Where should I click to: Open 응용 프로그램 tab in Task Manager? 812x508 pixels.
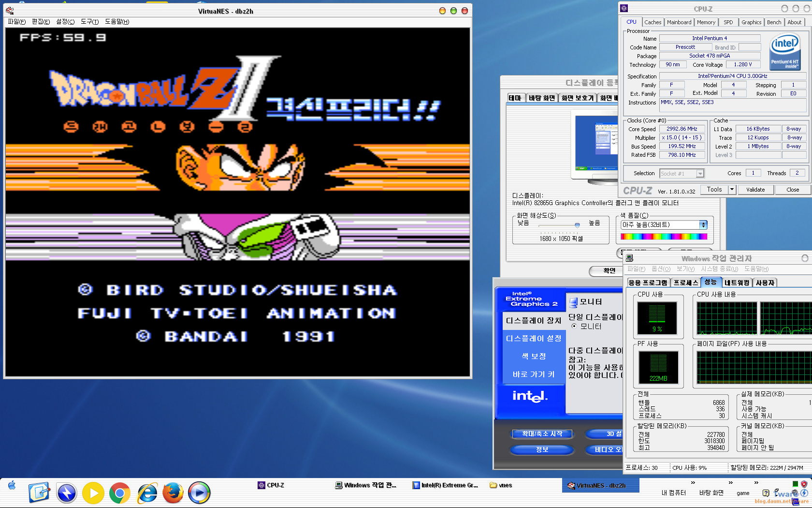click(x=648, y=283)
